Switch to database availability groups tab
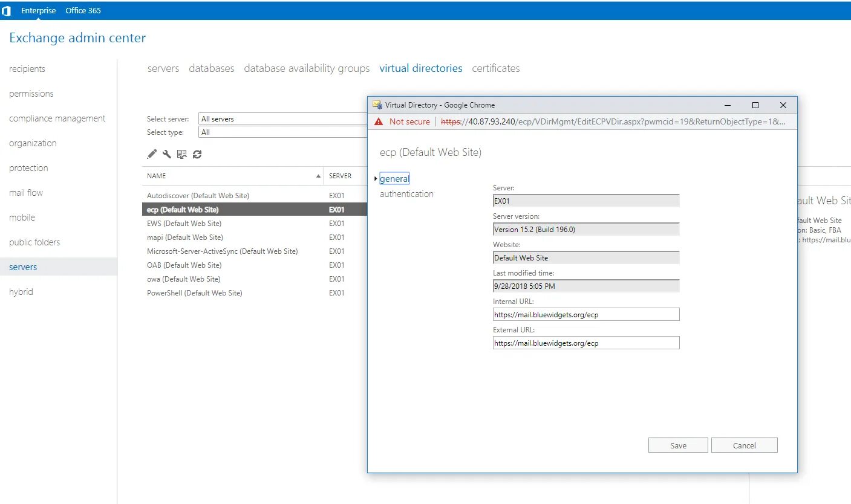851x504 pixels. tap(307, 68)
